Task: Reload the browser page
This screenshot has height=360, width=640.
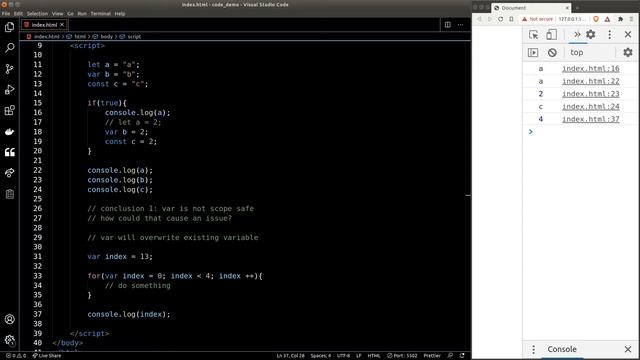Action: tap(500, 19)
